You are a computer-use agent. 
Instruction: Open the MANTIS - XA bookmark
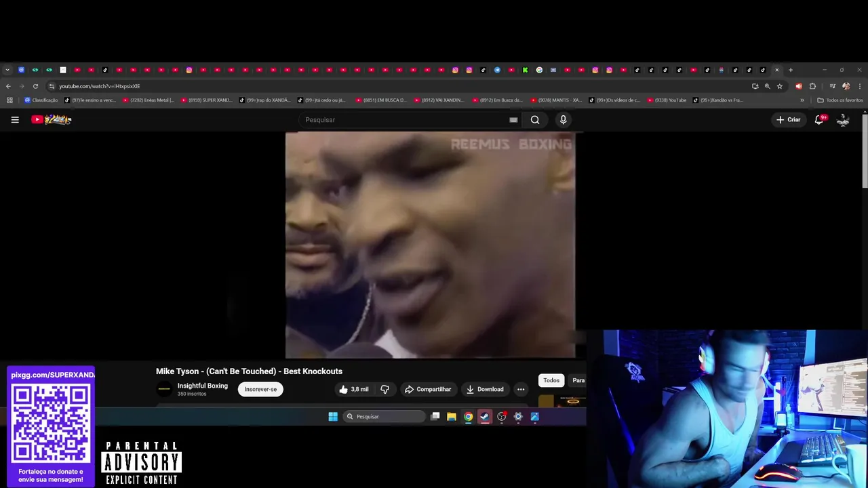tap(557, 100)
